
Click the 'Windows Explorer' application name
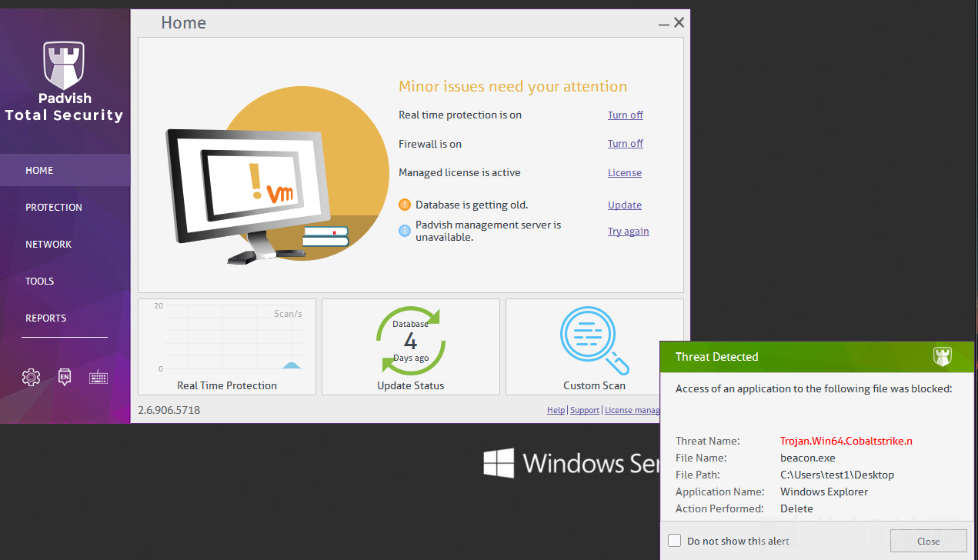pos(824,492)
